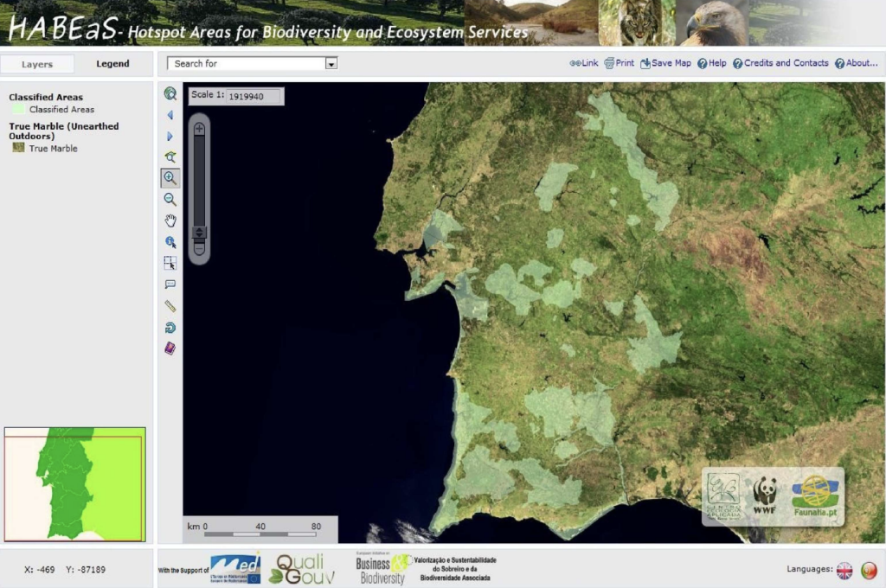Image resolution: width=886 pixels, height=588 pixels.
Task: Open the About... link
Action: click(857, 63)
